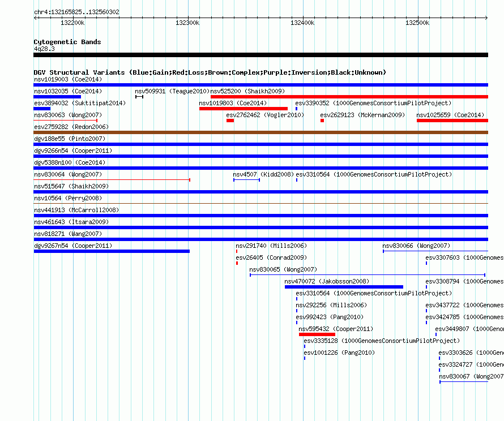Viewport: 504px width, 421px height.
Task: Open dgv5388n100 (Coe2014) label
Action: click(x=70, y=162)
